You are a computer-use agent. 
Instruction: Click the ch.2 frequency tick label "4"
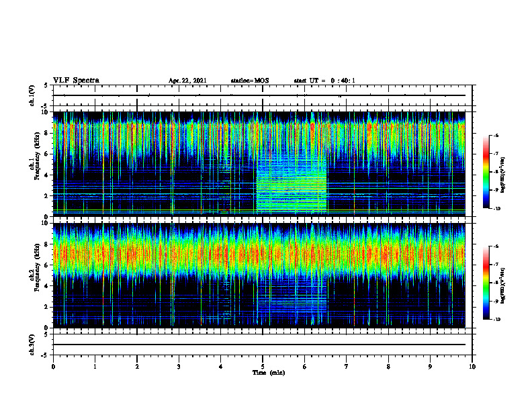(x=46, y=286)
